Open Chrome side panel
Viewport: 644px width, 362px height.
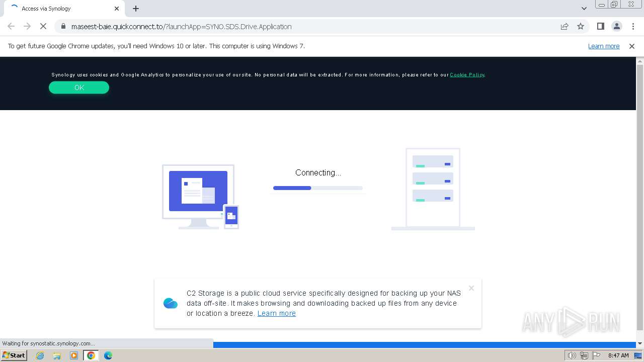600,27
